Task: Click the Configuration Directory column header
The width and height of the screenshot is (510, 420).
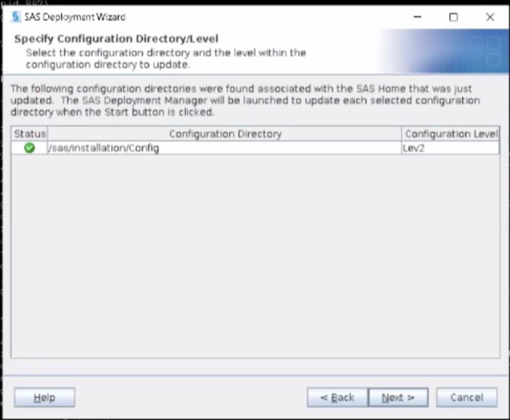Action: click(225, 134)
